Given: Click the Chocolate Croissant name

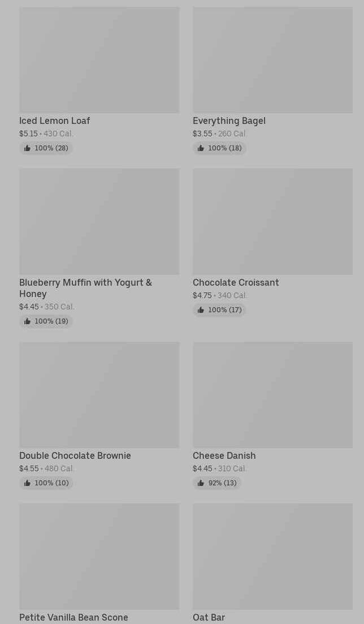Looking at the screenshot, I should pos(236,282).
